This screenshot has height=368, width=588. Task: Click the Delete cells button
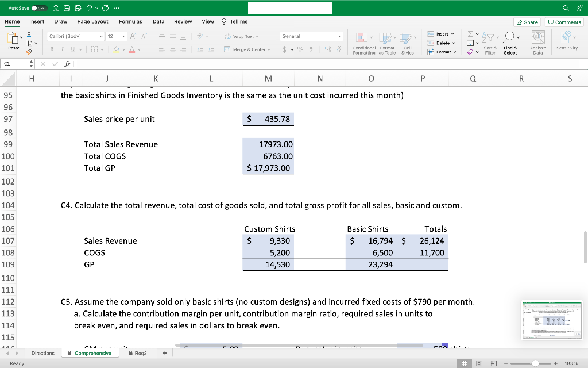tap(442, 43)
